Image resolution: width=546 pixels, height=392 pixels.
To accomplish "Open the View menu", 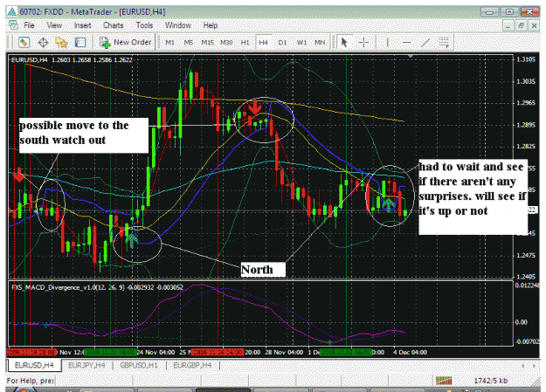I will pos(54,25).
